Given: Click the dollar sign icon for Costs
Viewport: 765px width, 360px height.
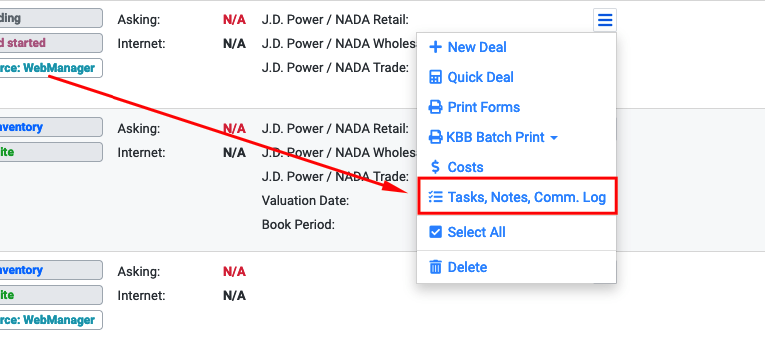Looking at the screenshot, I should pos(435,167).
